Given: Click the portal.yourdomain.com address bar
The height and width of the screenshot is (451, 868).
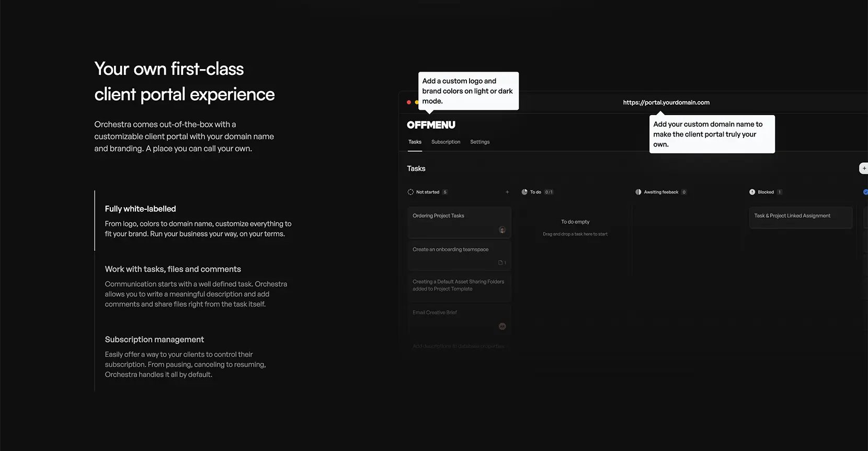Looking at the screenshot, I should coord(666,103).
